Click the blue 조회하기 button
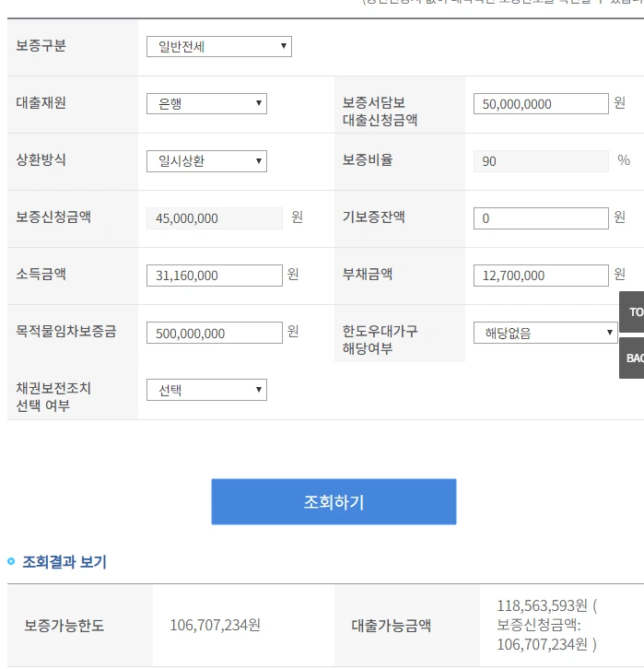 pyautogui.click(x=334, y=501)
